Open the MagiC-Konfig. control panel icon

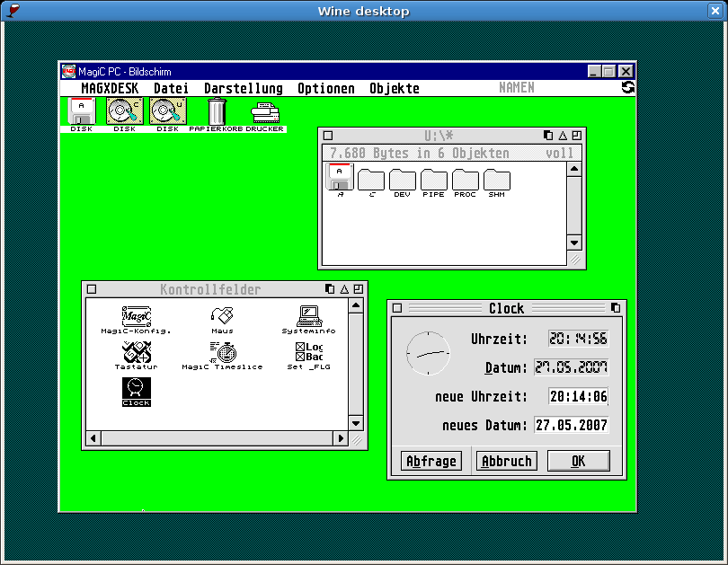136,320
